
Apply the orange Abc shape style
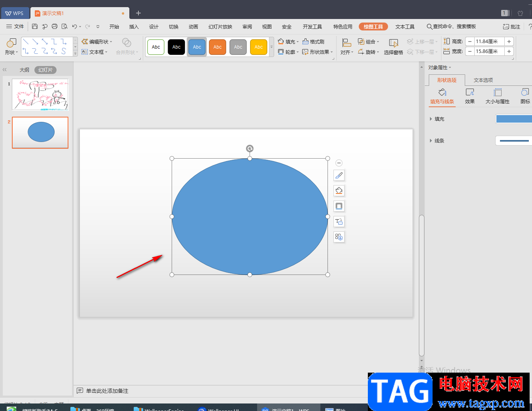click(218, 47)
